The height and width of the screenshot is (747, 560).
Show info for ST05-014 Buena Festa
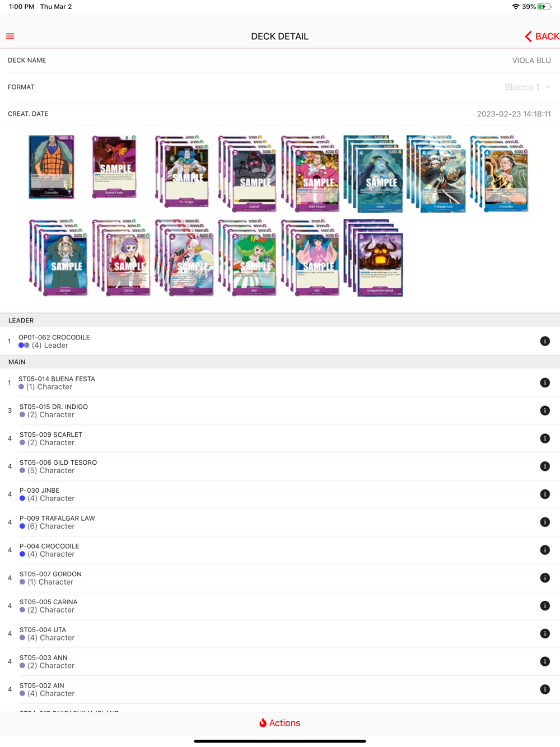coord(545,382)
